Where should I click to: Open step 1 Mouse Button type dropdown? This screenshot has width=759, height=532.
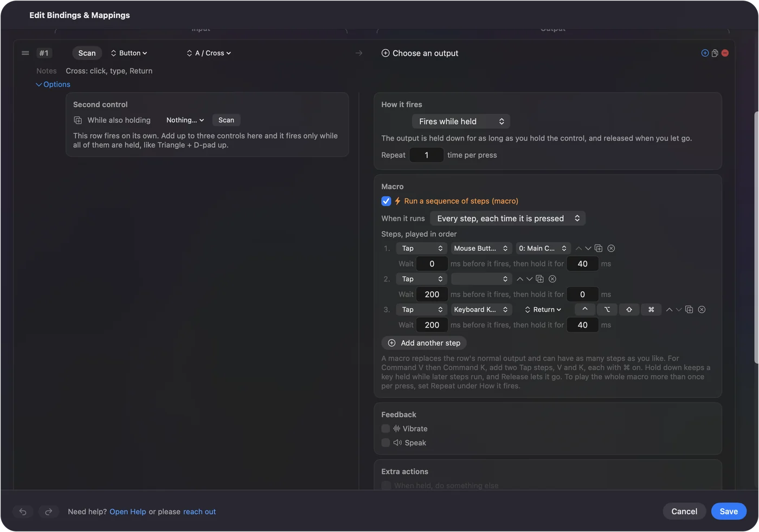(x=481, y=248)
